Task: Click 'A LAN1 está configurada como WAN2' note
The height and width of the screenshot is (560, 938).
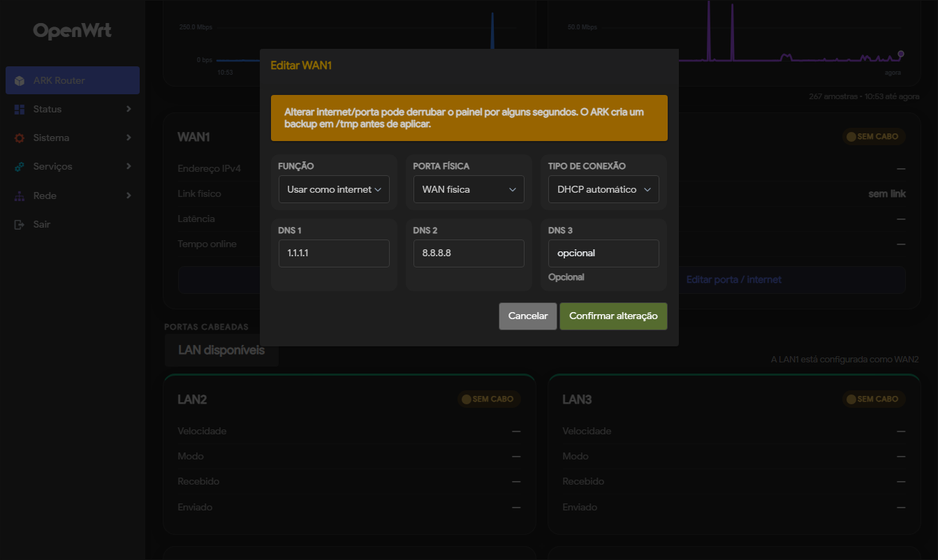Action: tap(844, 360)
